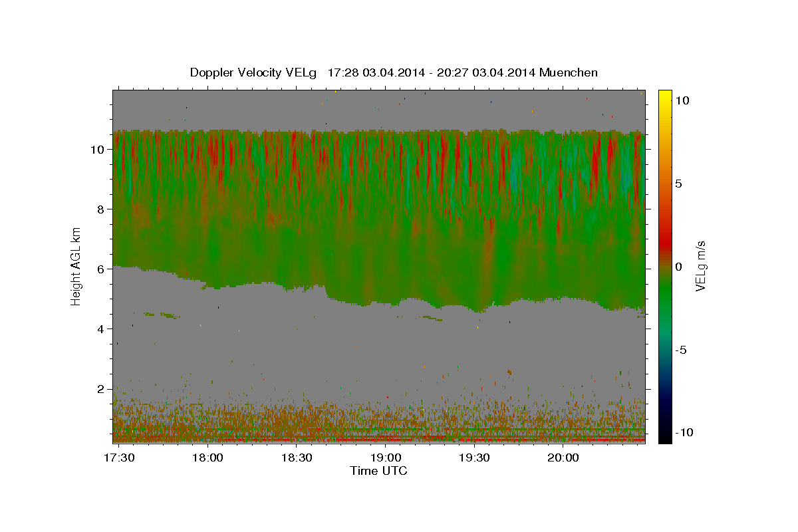Click the 19:30 time axis label
Viewport: 798px width, 532px height.
tap(474, 458)
